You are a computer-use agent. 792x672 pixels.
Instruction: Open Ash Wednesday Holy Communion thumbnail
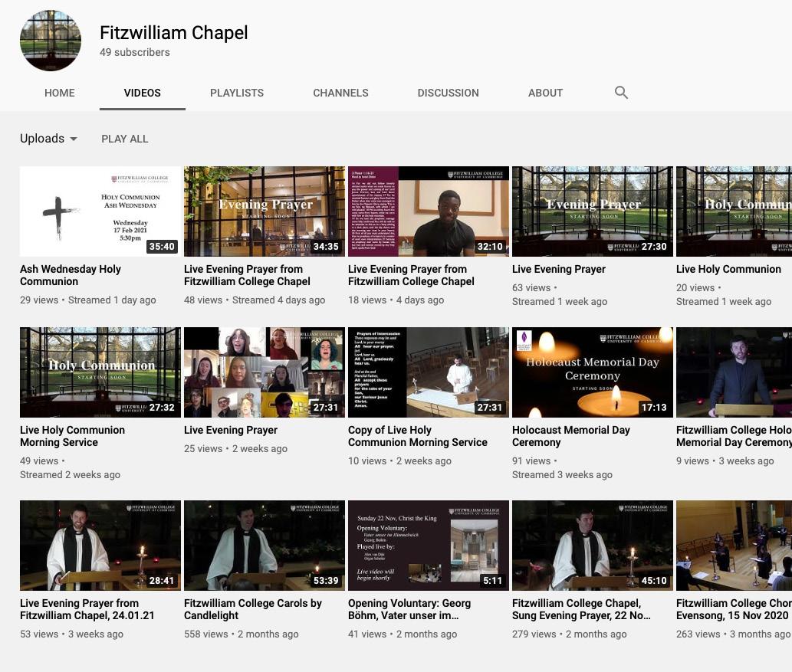click(x=100, y=211)
